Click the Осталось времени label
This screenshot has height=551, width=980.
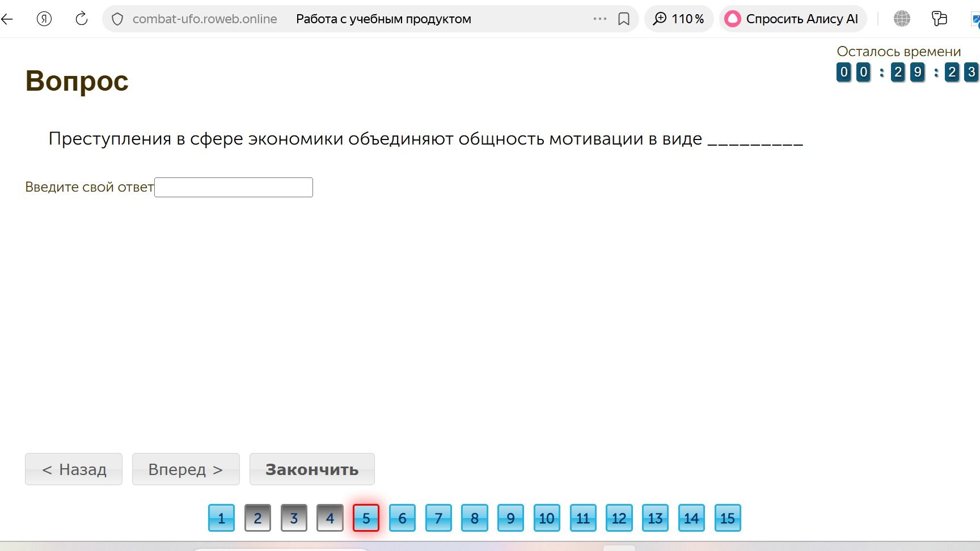[x=899, y=52]
